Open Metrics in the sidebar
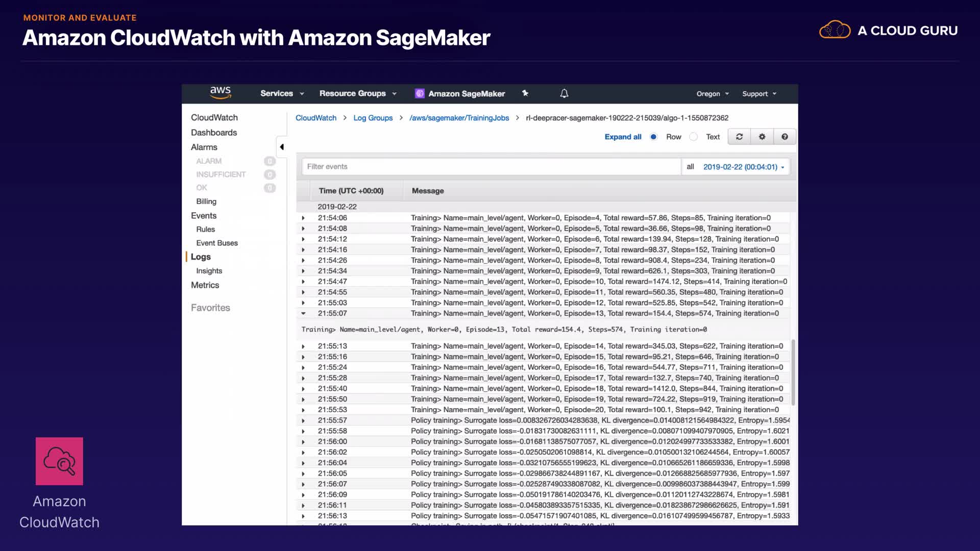980x551 pixels. pyautogui.click(x=205, y=285)
